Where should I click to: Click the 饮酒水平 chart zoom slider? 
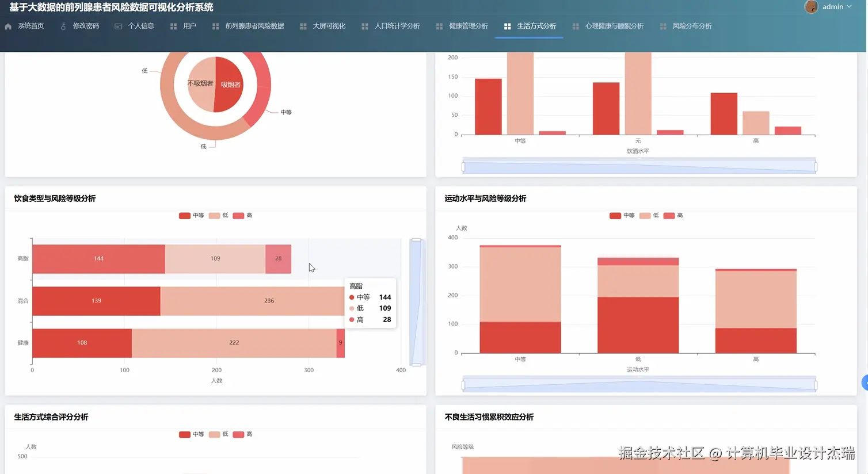639,167
